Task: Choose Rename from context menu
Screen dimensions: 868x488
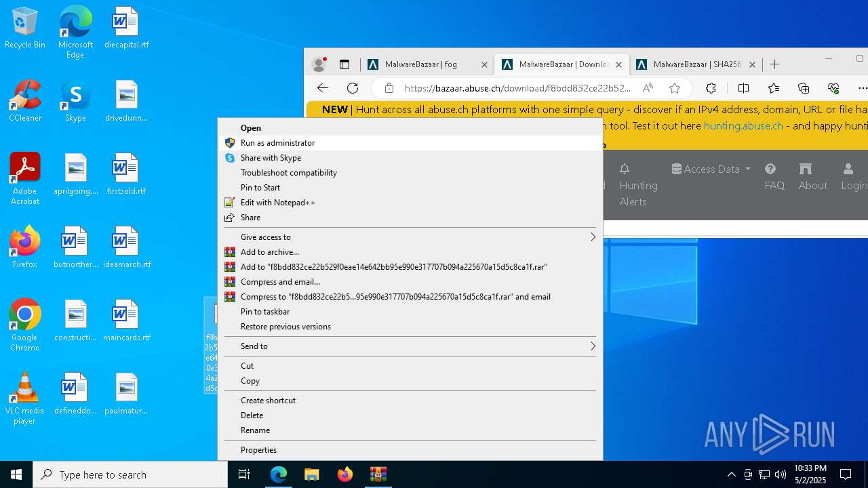Action: [x=410, y=430]
